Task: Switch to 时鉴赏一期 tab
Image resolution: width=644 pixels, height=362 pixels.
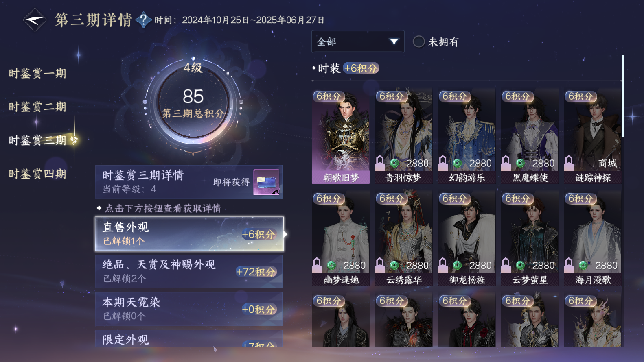Action: [x=37, y=74]
